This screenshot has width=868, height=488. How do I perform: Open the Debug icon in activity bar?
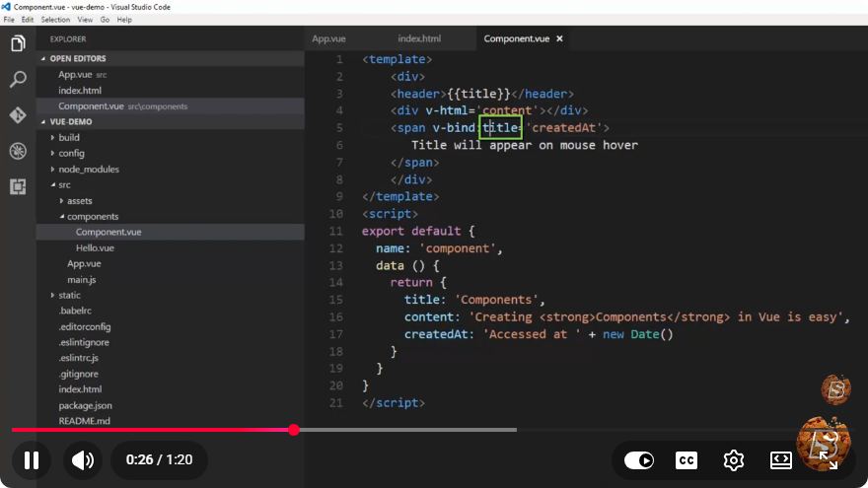pyautogui.click(x=18, y=151)
